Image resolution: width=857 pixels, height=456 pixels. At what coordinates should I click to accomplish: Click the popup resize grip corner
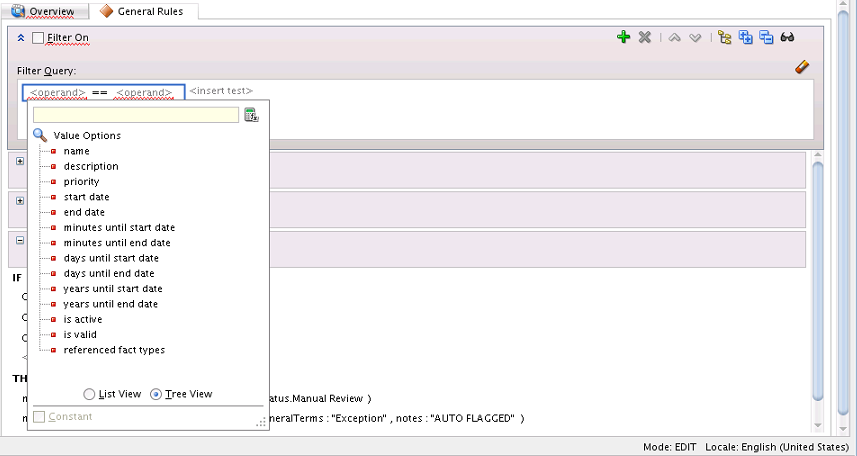point(261,422)
